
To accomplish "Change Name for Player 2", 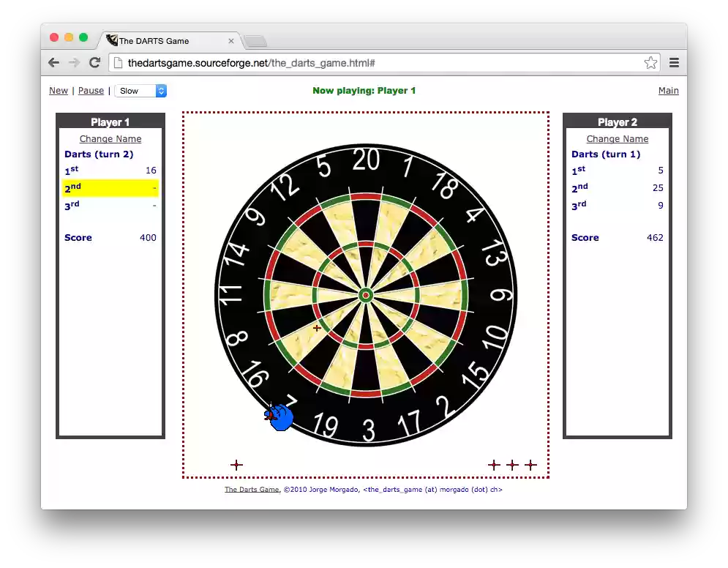I will coord(617,138).
